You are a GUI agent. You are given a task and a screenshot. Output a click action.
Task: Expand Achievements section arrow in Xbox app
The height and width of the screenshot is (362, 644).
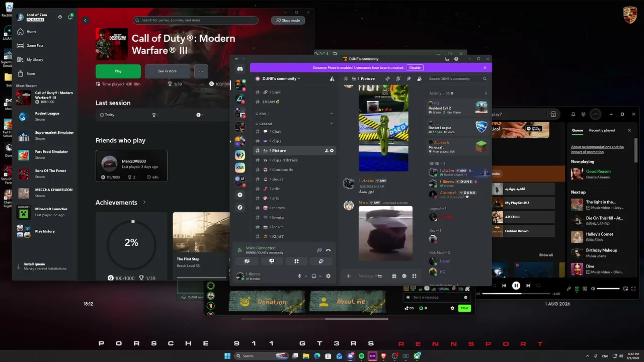pos(144,202)
